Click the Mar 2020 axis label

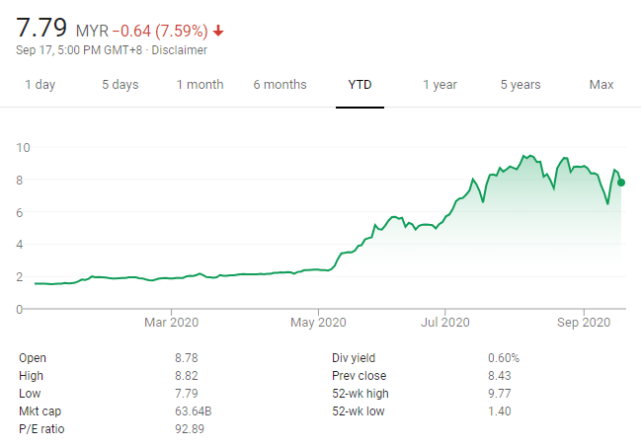pyautogui.click(x=171, y=322)
